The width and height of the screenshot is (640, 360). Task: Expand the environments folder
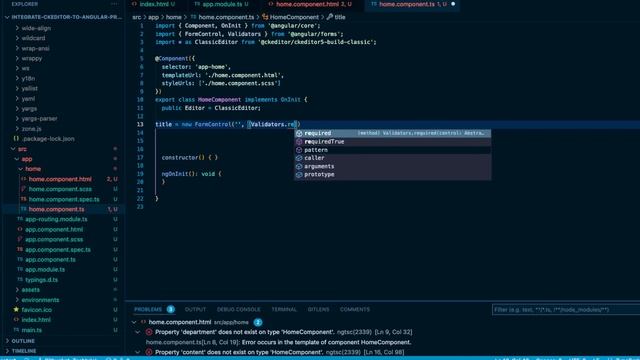(40, 300)
